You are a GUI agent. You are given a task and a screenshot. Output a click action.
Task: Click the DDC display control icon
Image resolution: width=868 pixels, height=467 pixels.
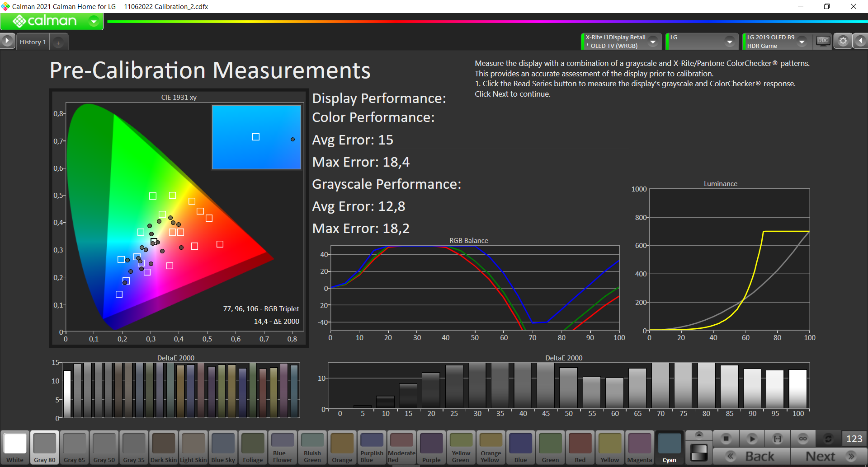(x=823, y=41)
